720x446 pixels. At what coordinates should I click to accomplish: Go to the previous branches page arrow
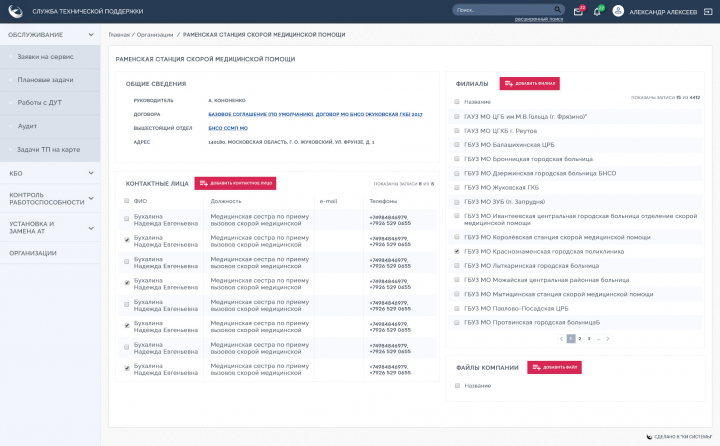point(561,339)
